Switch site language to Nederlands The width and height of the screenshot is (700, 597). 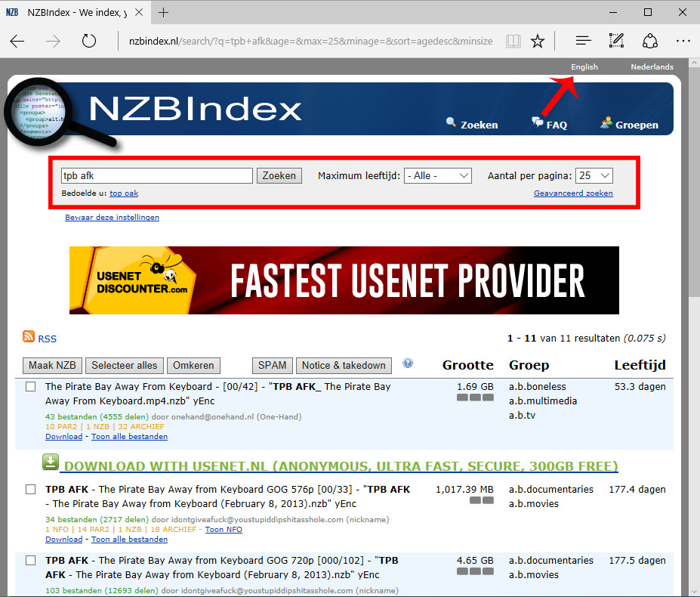pyautogui.click(x=652, y=67)
